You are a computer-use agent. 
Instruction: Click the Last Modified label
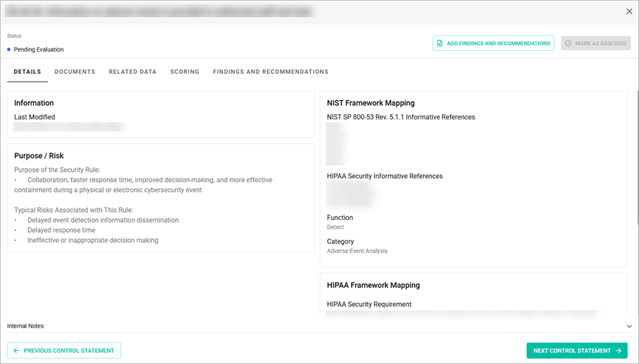coord(35,117)
